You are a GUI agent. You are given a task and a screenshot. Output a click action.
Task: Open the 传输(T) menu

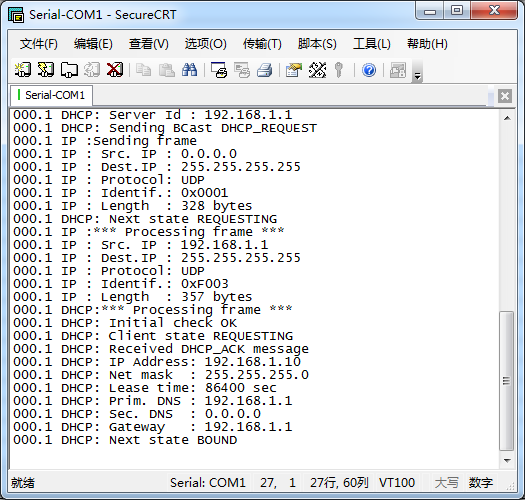[x=262, y=44]
